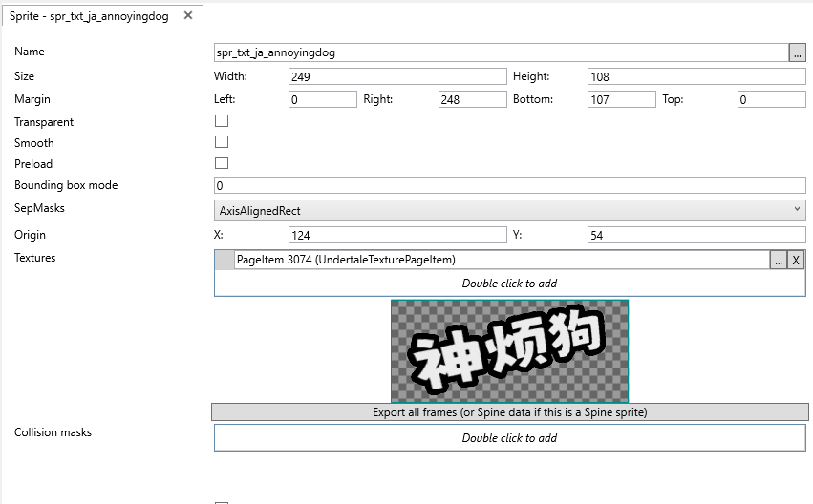This screenshot has height=504, width=813.
Task: Click Double click to add under Textures
Action: [509, 283]
